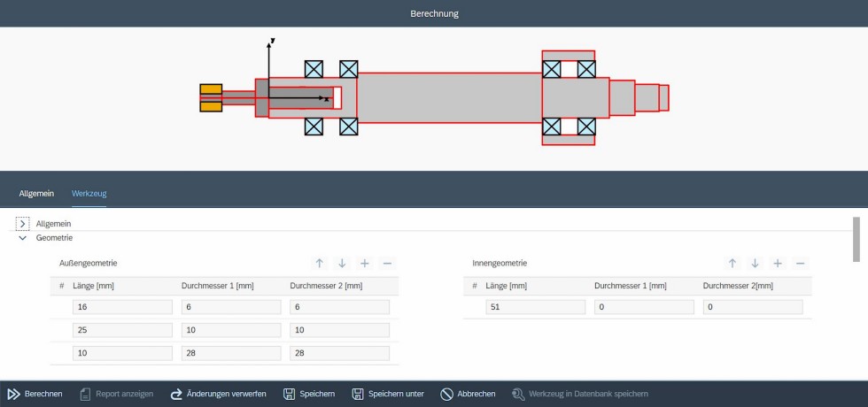Remove row with minus in Außengeometrie
This screenshot has width=868, height=407.
(386, 263)
